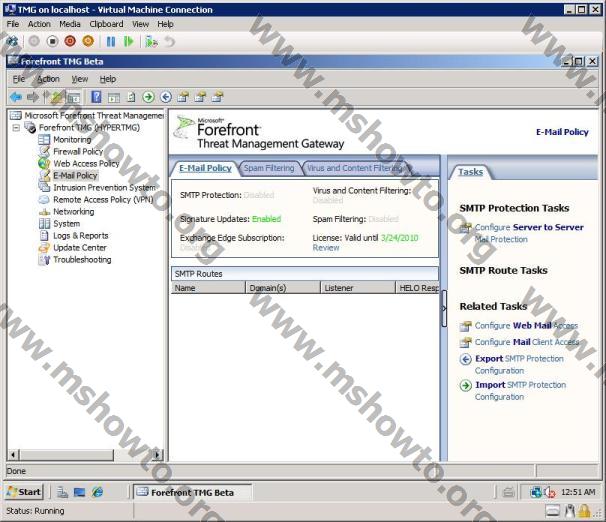Open the guest Start menu
This screenshot has height=522, width=606.
pyautogui.click(x=24, y=492)
